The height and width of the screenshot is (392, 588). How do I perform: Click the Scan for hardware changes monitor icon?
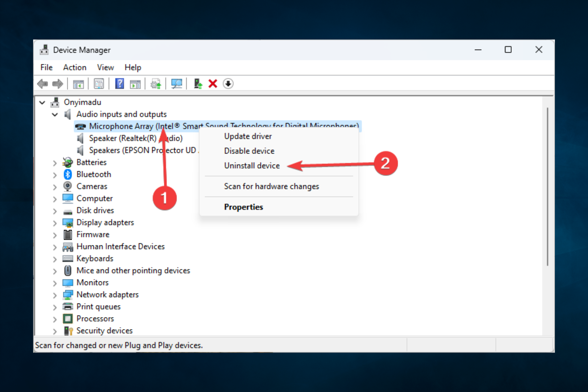click(177, 84)
